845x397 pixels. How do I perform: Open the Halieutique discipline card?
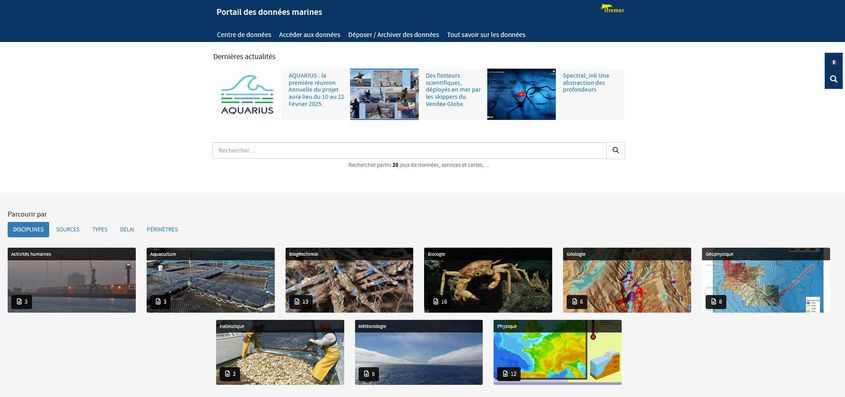pyautogui.click(x=280, y=352)
